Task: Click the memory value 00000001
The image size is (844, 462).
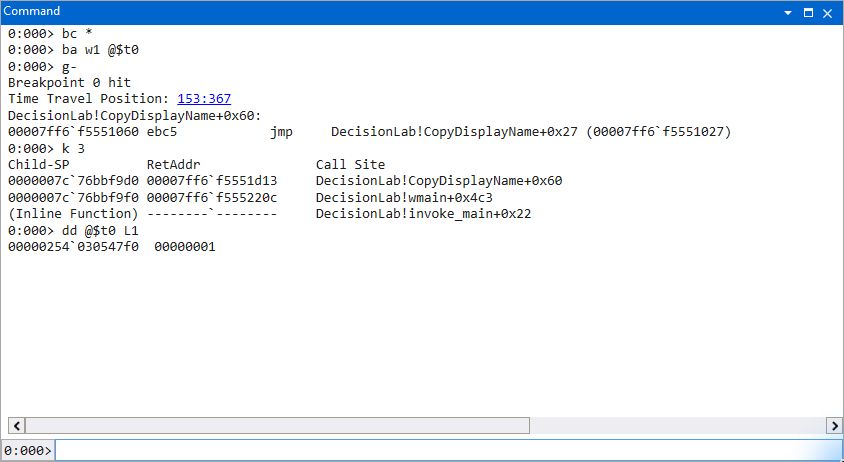Action: tap(185, 247)
